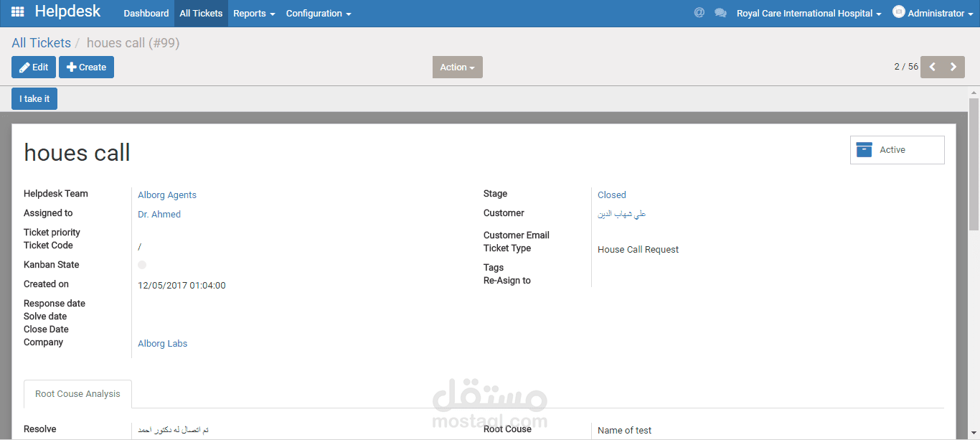Click the Edit button
Viewport: 980px width, 440px height.
coord(34,67)
